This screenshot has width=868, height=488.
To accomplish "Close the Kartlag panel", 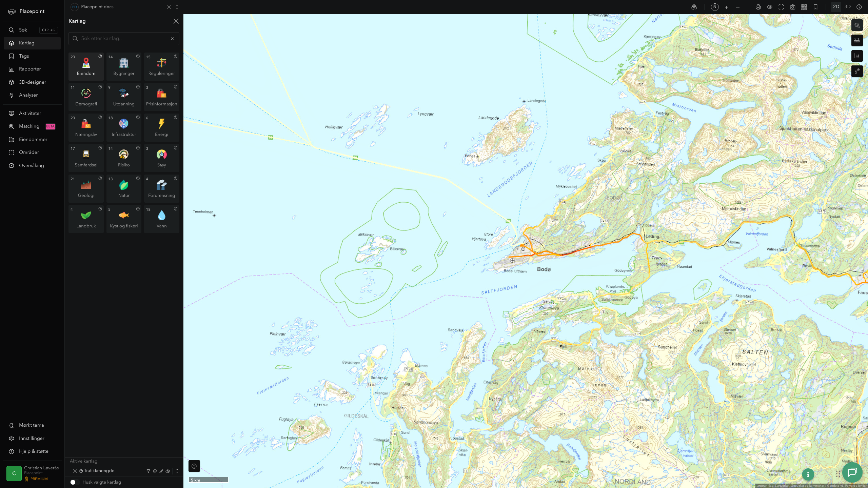I will click(176, 21).
